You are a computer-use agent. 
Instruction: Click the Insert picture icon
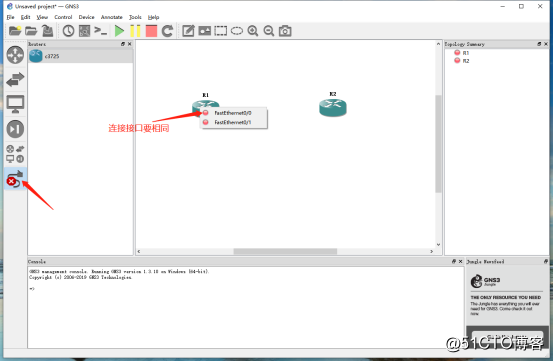pyautogui.click(x=205, y=31)
